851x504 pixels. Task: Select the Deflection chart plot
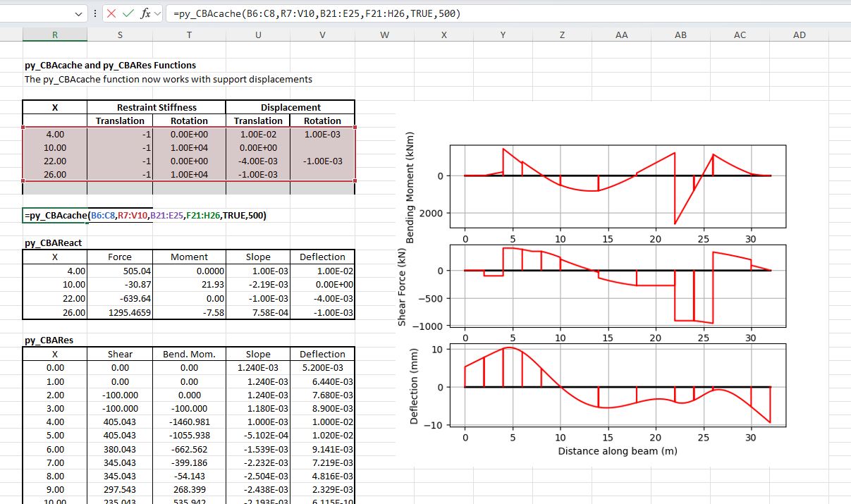[x=618, y=386]
